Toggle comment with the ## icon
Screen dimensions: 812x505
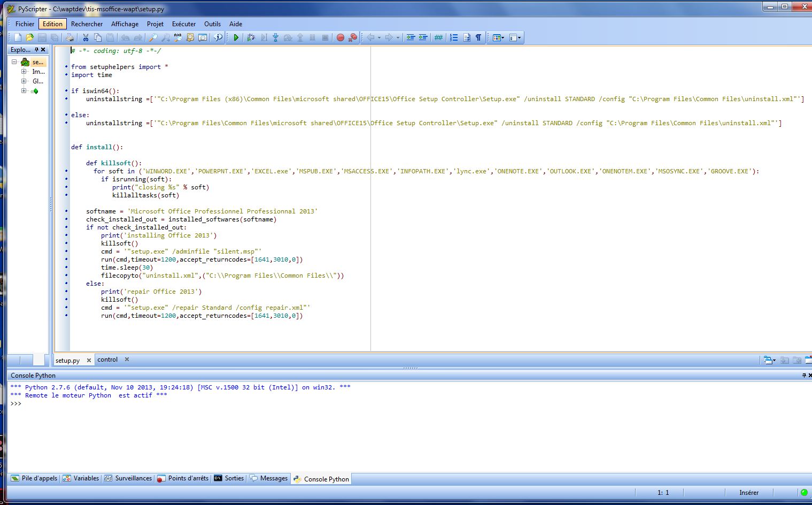point(438,37)
